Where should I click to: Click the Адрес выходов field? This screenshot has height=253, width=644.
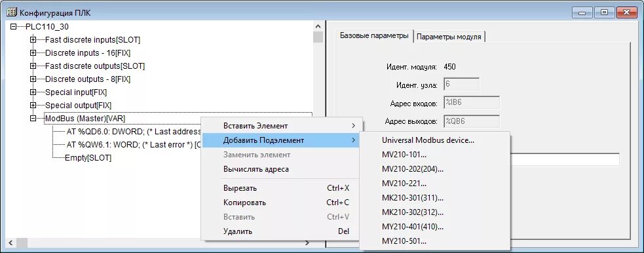click(x=472, y=121)
